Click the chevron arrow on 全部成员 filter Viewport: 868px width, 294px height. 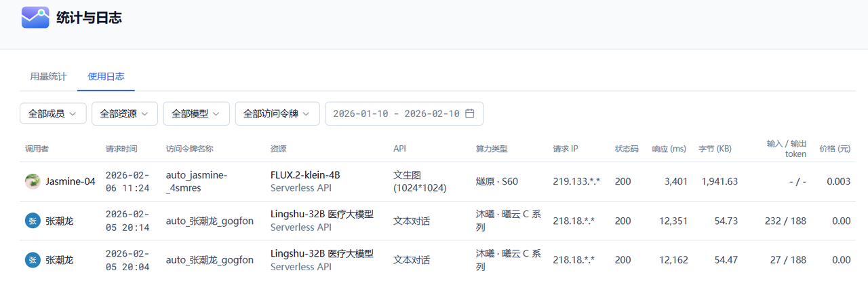[x=73, y=114]
